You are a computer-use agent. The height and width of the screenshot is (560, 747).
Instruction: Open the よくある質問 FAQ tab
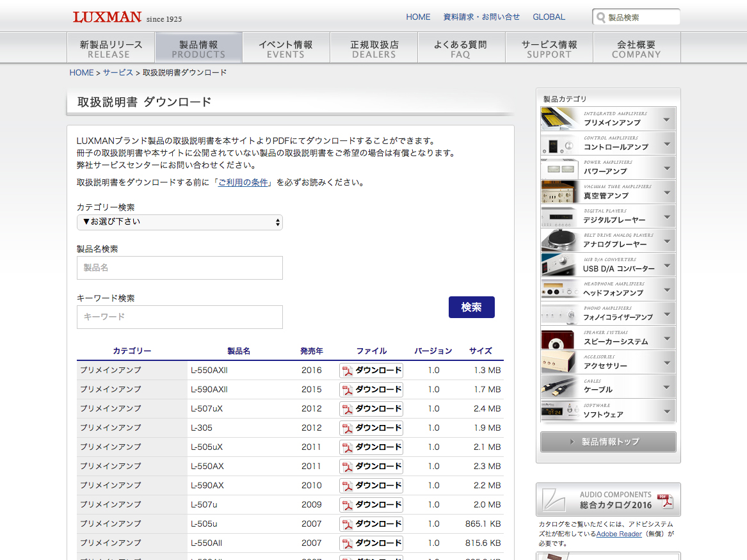pyautogui.click(x=460, y=49)
